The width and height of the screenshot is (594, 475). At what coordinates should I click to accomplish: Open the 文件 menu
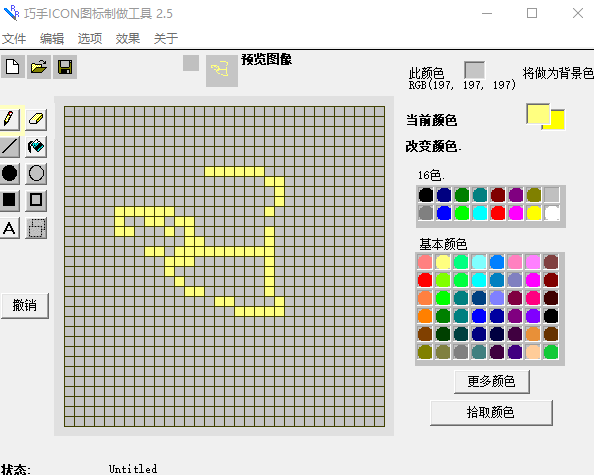(x=14, y=38)
